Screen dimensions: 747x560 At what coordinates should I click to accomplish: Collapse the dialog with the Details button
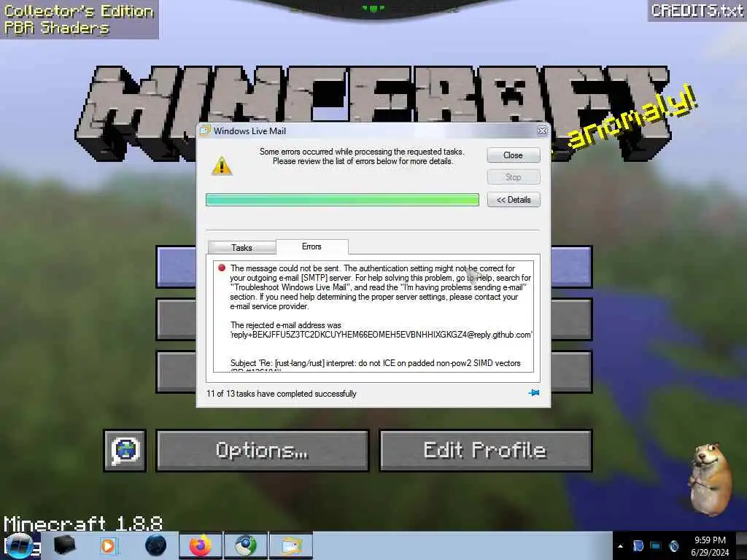pos(513,200)
